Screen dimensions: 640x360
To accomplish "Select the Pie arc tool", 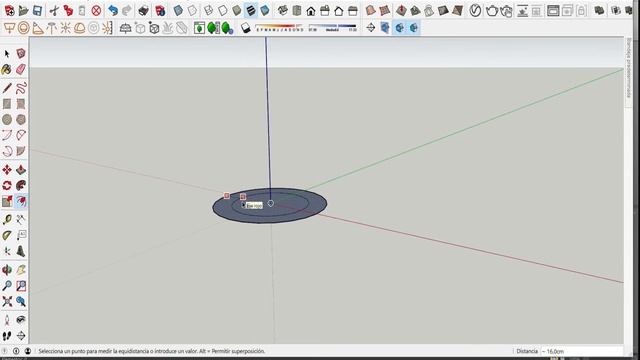I will pos(21,151).
